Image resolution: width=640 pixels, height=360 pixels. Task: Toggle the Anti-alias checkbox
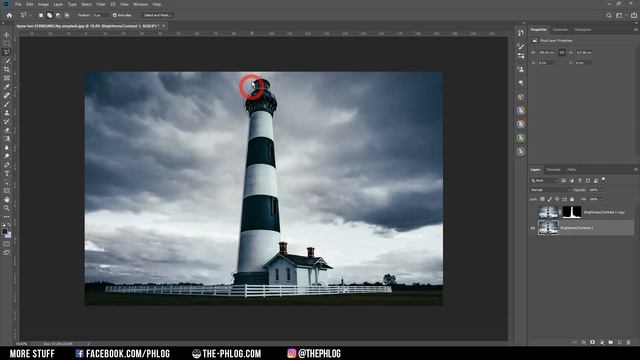[x=115, y=15]
